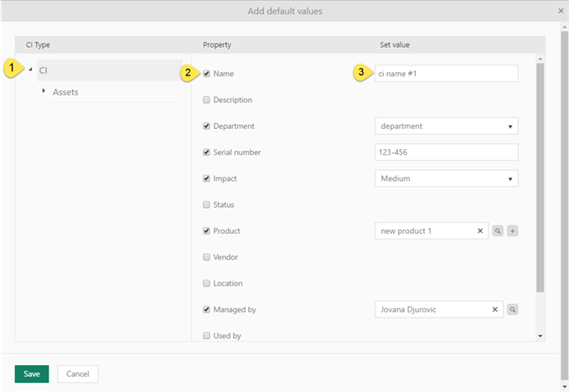Select Assets in the CI Type tree
This screenshot has height=392, width=569.
click(65, 91)
